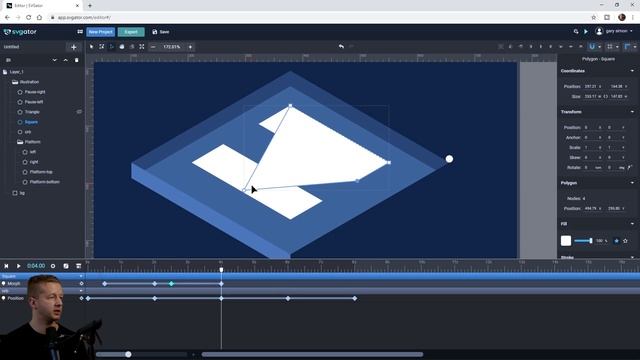
Task: Open the projects grid icon
Action: [x=80, y=31]
